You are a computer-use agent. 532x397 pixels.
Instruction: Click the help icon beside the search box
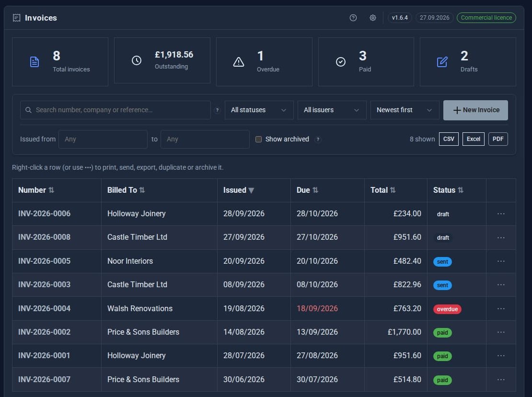[x=217, y=110]
